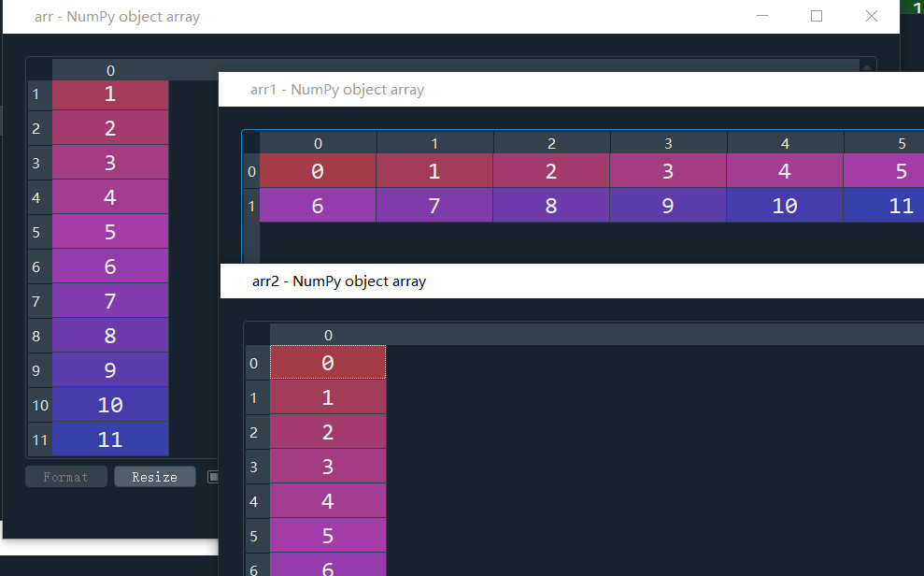This screenshot has width=924, height=576.
Task: Select cell with value 6 in arr1 window
Action: click(318, 206)
